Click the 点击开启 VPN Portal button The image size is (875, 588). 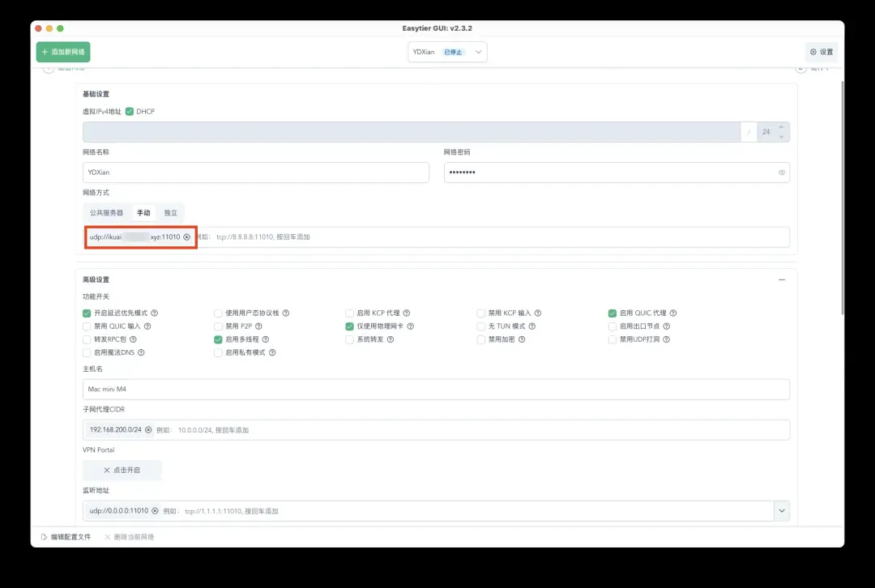(122, 470)
